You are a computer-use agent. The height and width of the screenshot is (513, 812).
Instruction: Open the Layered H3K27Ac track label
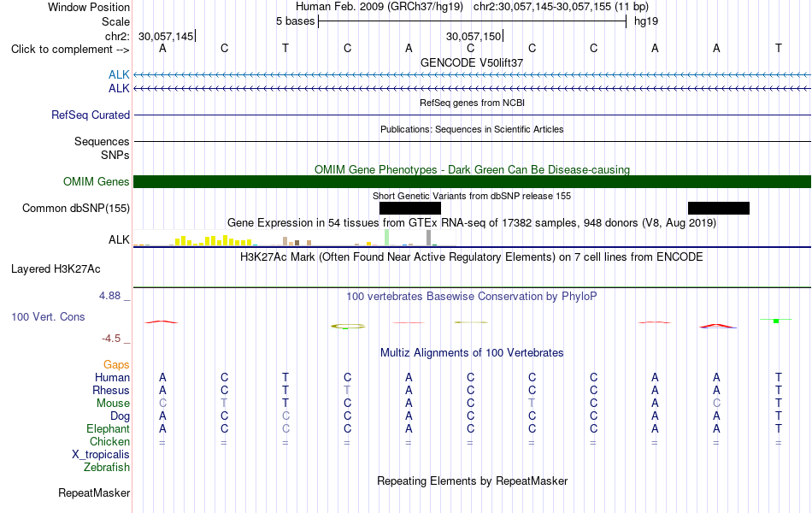pos(56,269)
